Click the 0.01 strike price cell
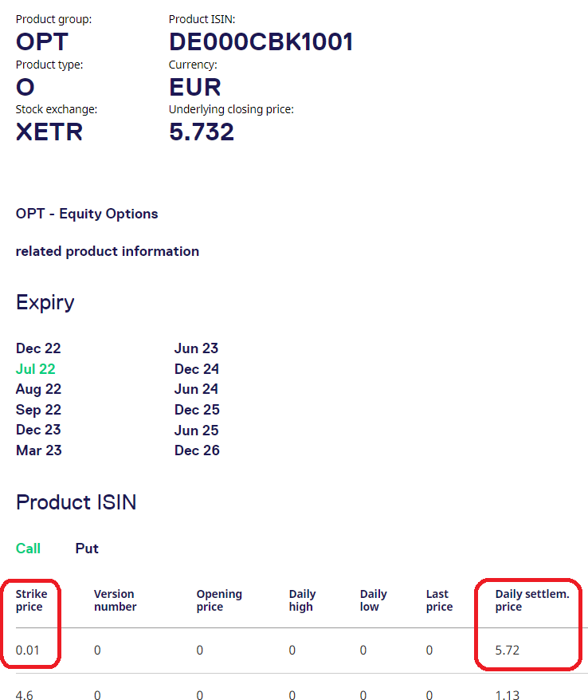Viewport: 588px width, 700px height. 29,651
